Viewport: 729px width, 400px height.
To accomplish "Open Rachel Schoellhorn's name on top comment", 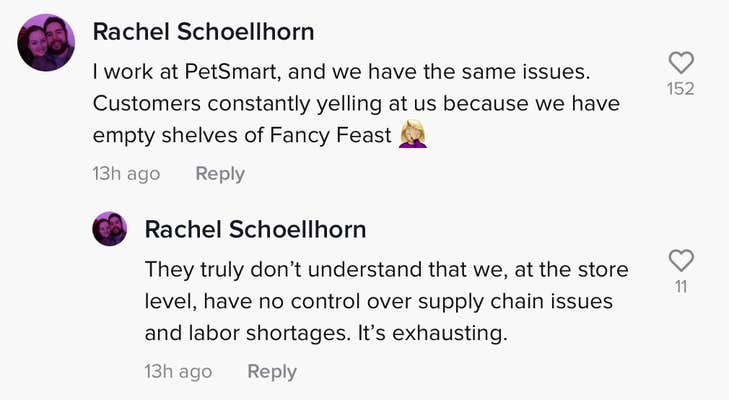I will [203, 32].
